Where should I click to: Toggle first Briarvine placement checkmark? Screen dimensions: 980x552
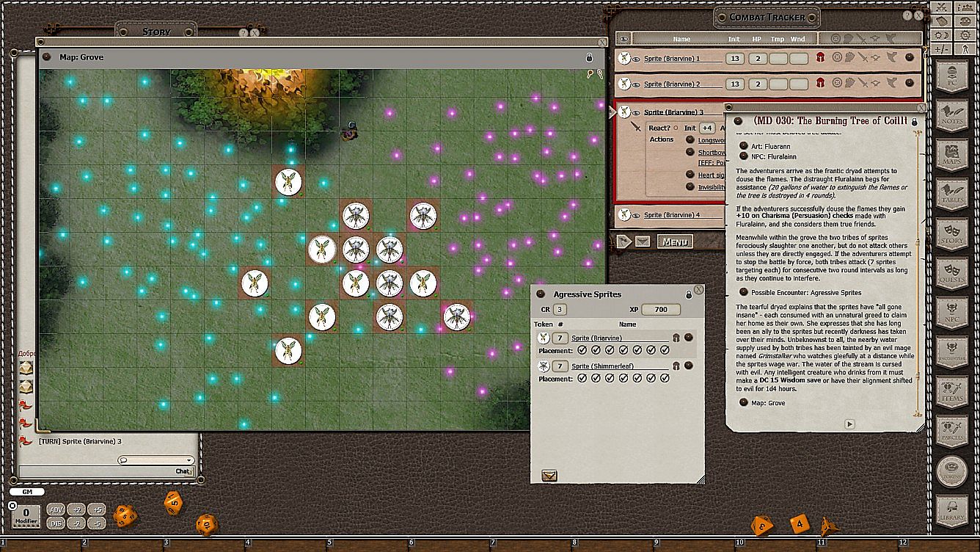coord(582,351)
